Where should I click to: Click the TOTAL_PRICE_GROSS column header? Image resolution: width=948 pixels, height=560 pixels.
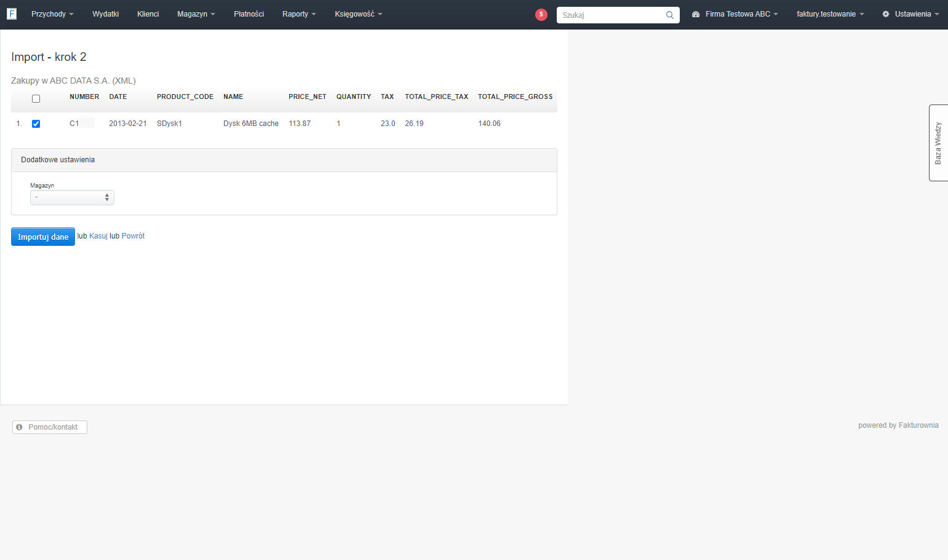[516, 97]
